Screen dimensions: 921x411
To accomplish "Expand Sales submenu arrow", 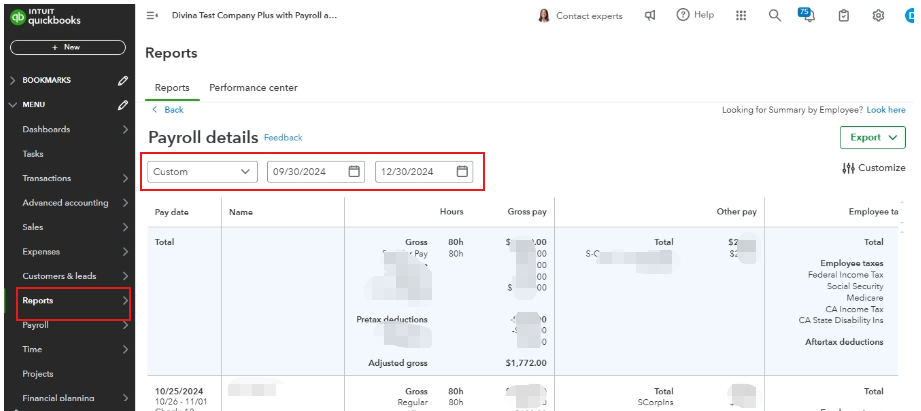I will (x=125, y=227).
